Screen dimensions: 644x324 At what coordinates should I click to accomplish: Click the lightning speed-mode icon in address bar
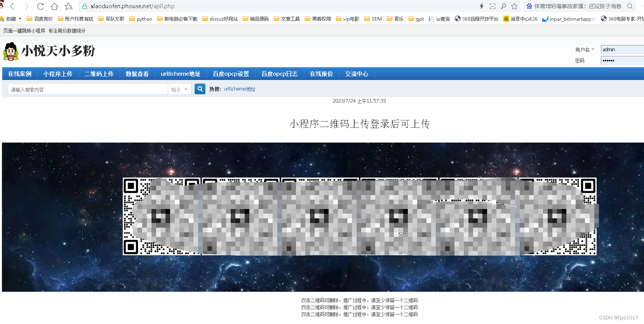tap(482, 6)
